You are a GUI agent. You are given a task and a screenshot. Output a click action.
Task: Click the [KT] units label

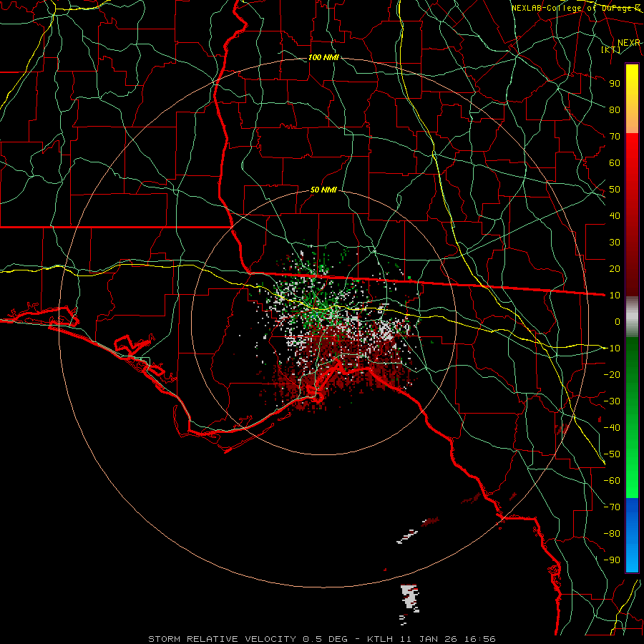[611, 49]
